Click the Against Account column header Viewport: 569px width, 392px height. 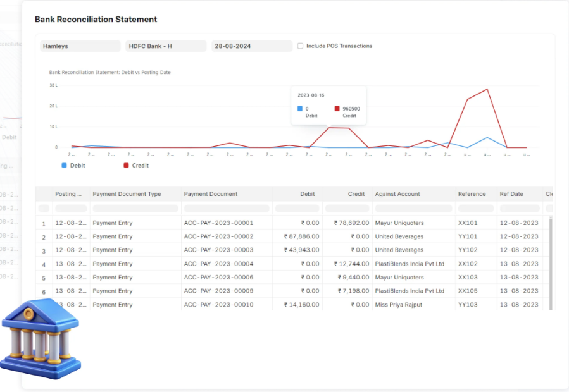coord(397,194)
